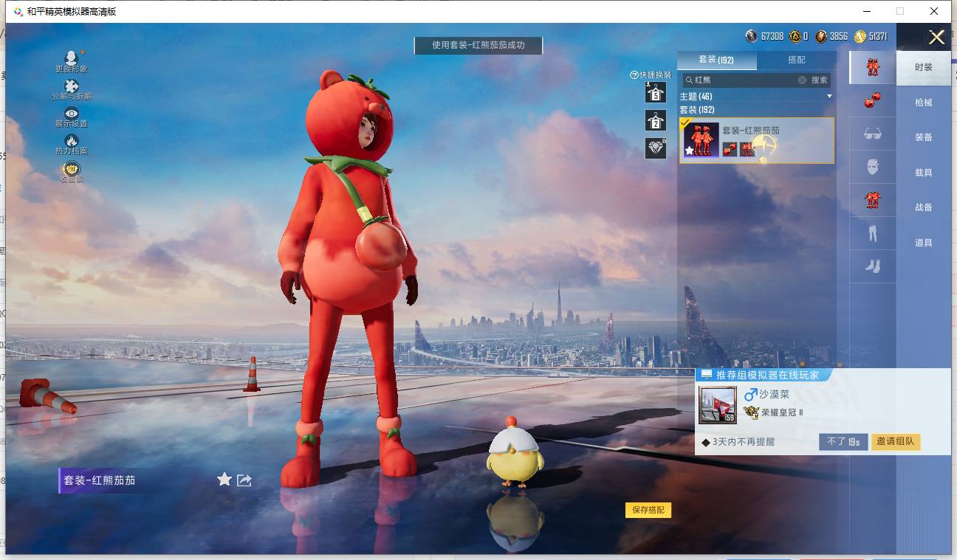Open 热力档案 flame icon
957x560 pixels.
pos(72,141)
